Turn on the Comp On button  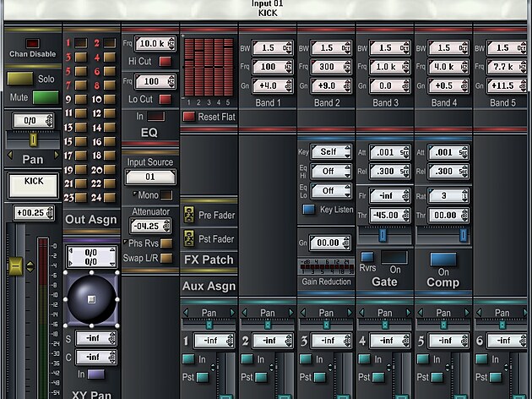(x=442, y=260)
